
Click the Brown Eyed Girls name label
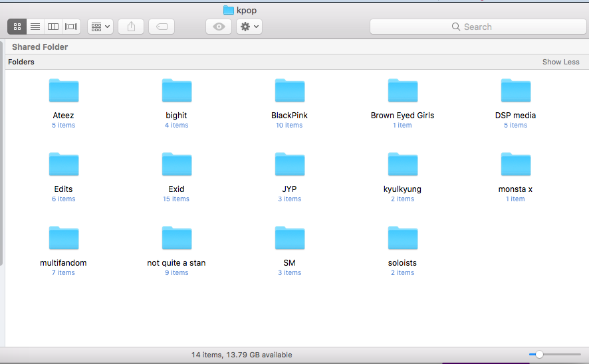tap(402, 115)
